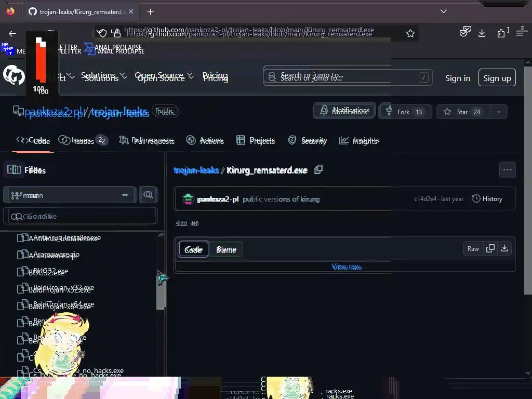532x399 pixels.
Task: Open commit message public versions of kirurg
Action: pos(281,199)
